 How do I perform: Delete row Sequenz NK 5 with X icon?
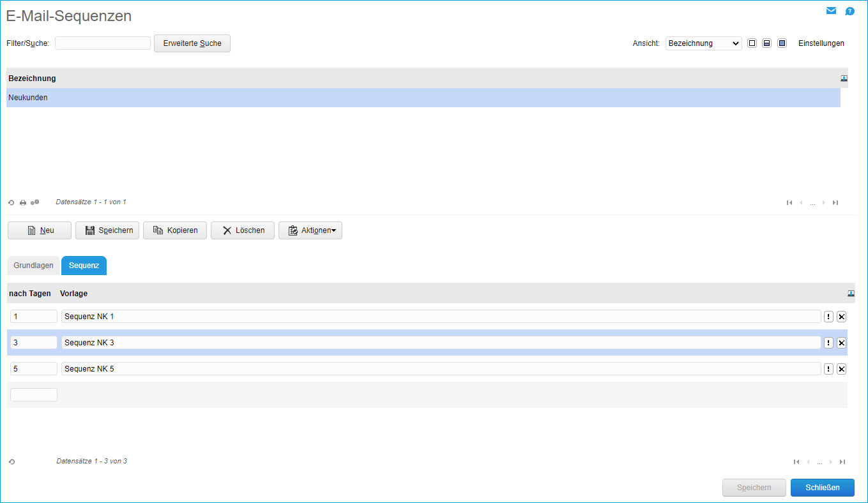(841, 369)
